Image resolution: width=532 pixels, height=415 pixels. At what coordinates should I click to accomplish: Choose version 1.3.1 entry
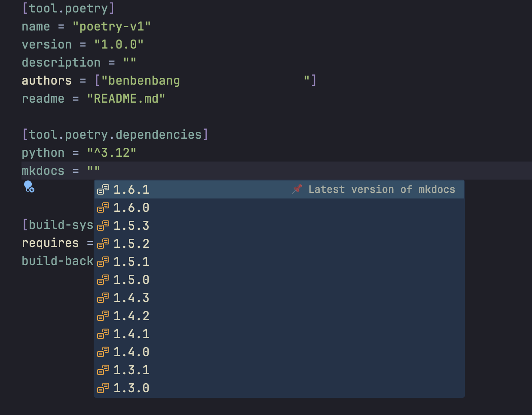click(279, 370)
